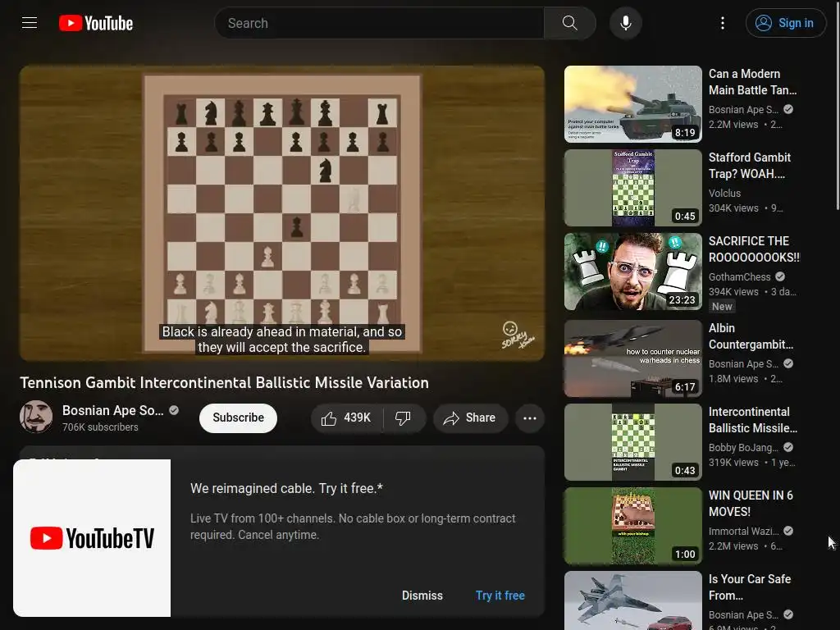This screenshot has height=630, width=840.
Task: Click the title Albin Countergambit...
Action: click(751, 336)
